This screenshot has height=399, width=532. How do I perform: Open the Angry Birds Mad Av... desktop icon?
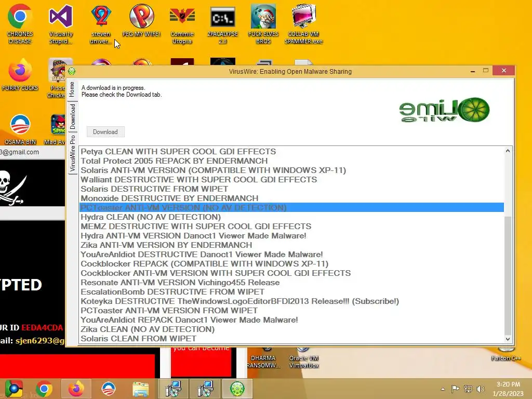click(x=56, y=129)
